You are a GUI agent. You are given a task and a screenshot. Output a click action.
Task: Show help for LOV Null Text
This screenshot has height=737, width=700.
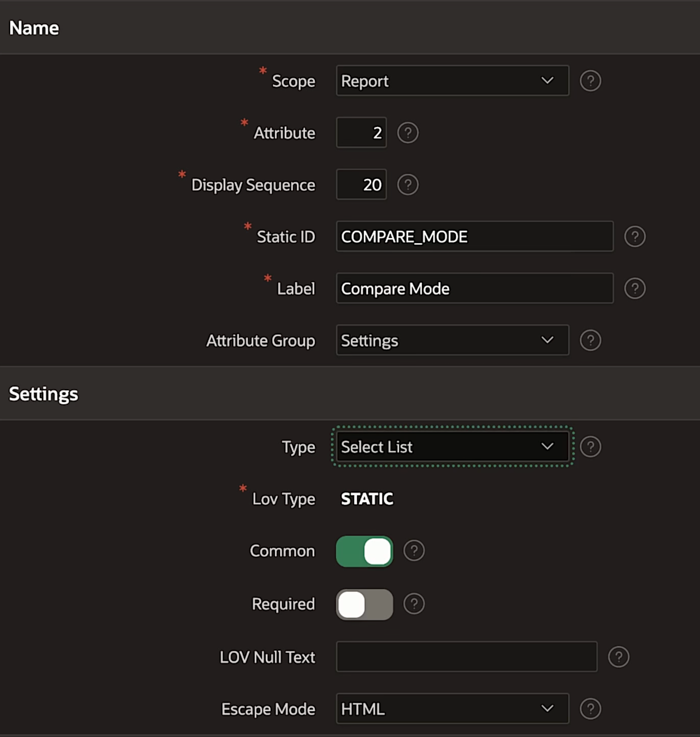coord(618,657)
